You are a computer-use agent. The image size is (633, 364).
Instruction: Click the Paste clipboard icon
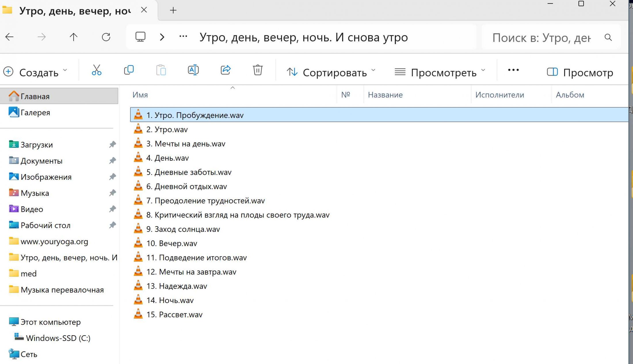pos(161,70)
